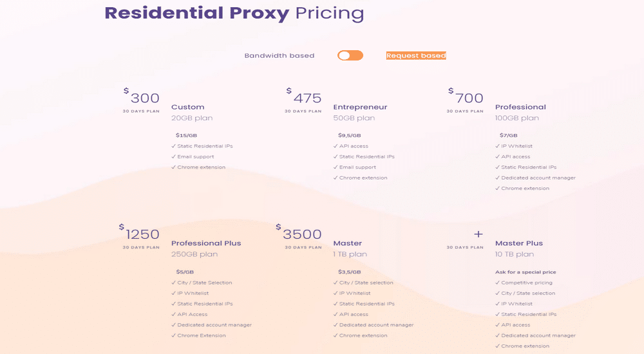Click the Residential Proxy Pricing heading

tap(234, 13)
